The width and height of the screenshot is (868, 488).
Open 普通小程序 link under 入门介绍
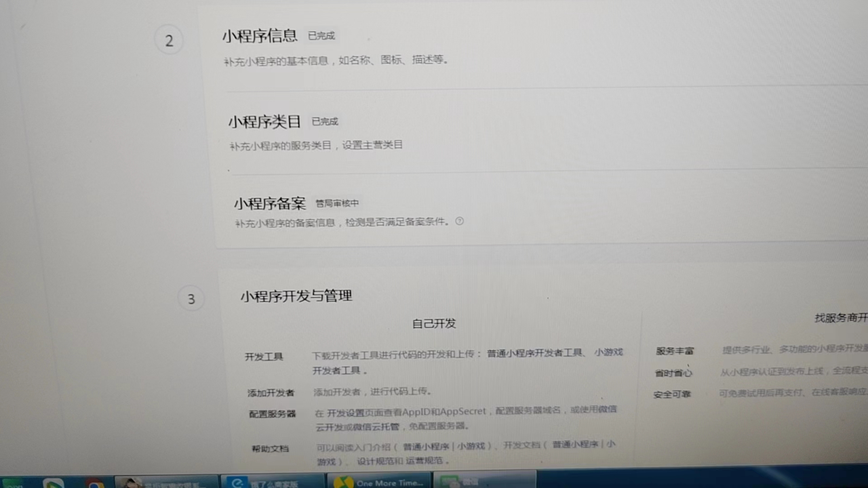pyautogui.click(x=426, y=446)
